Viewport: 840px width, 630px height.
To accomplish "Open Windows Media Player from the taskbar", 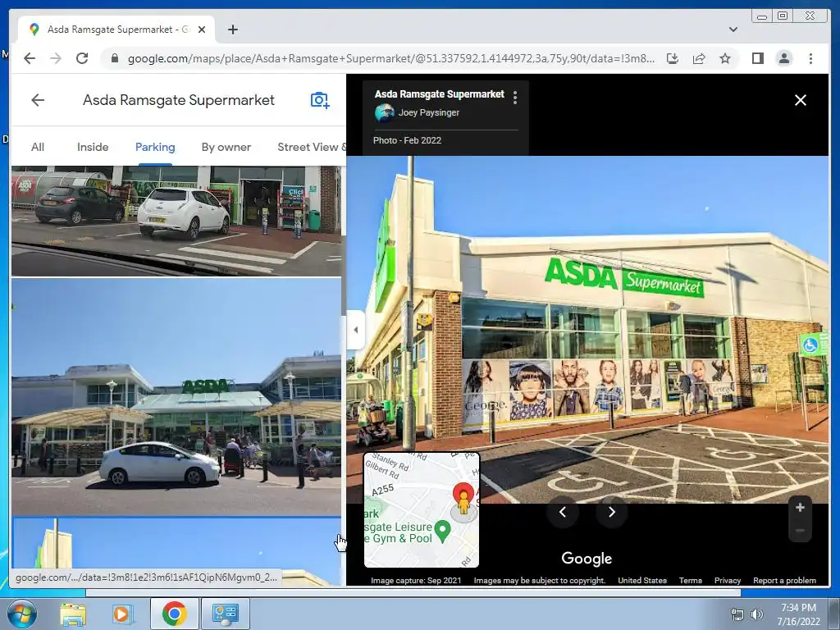I will pyautogui.click(x=121, y=614).
